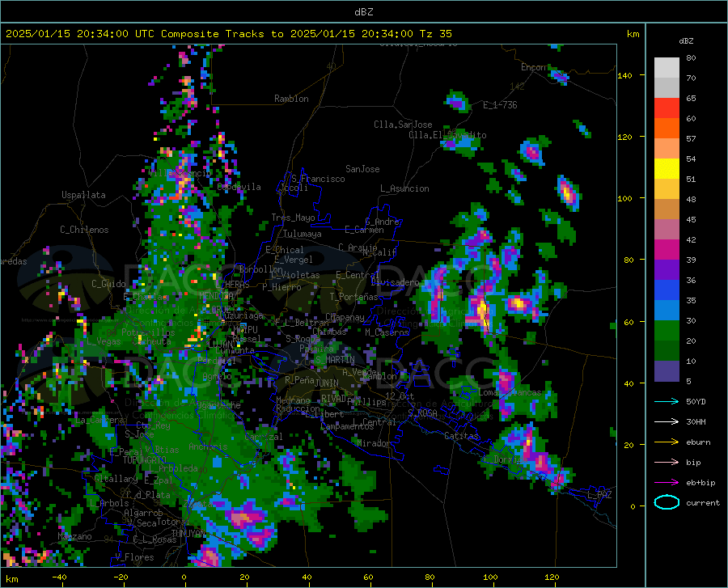Click the orange 57-60 dBZ swatch

667,129
